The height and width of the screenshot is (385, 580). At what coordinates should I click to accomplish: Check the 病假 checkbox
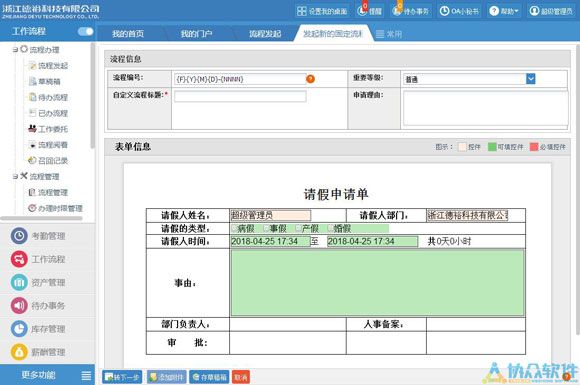(234, 228)
